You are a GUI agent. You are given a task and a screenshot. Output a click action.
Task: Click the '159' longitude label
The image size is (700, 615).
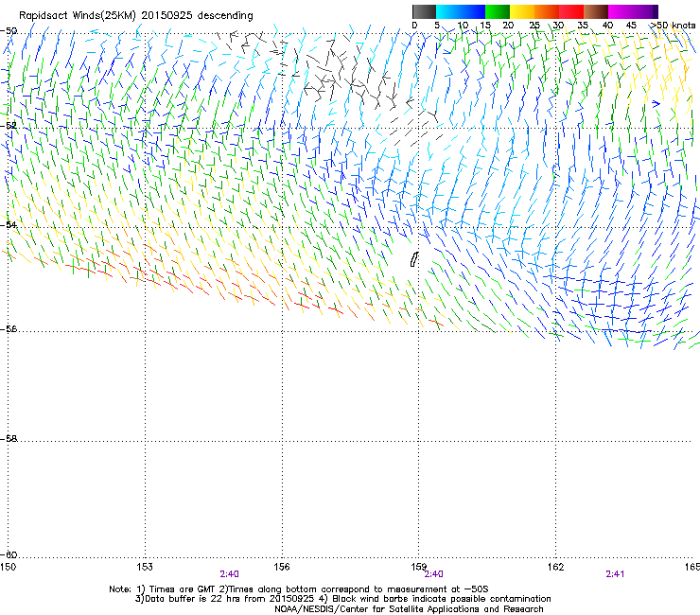419,567
